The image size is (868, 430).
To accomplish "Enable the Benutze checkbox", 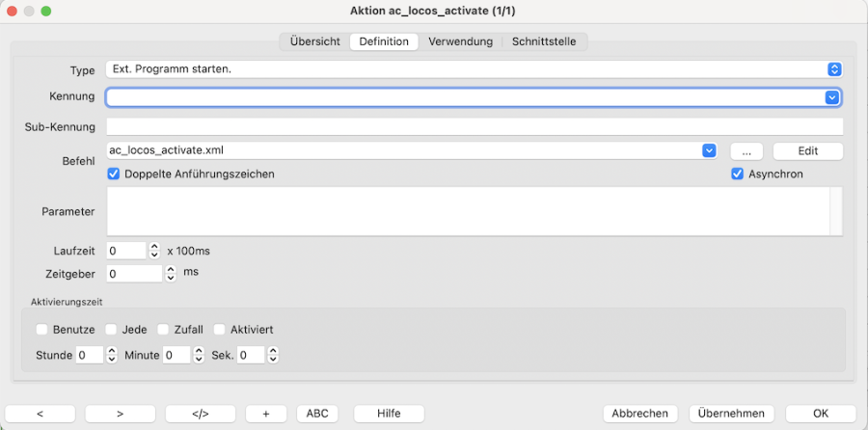I will pyautogui.click(x=41, y=330).
